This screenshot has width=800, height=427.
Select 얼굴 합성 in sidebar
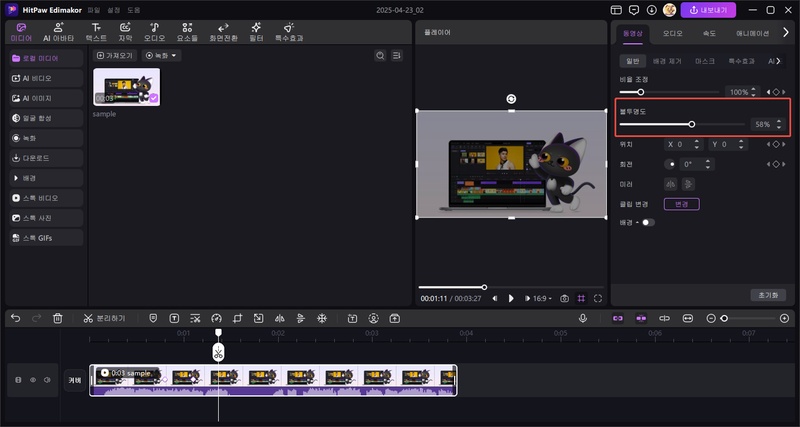click(x=46, y=118)
